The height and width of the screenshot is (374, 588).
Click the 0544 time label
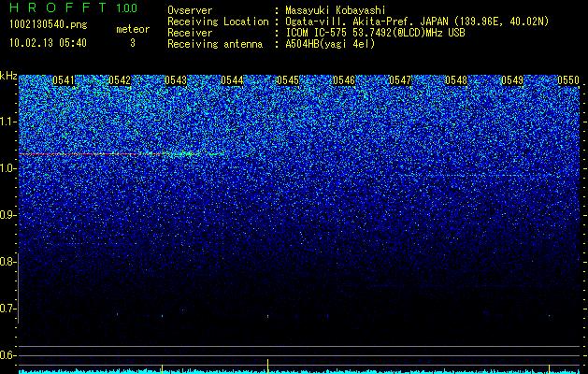tap(232, 80)
